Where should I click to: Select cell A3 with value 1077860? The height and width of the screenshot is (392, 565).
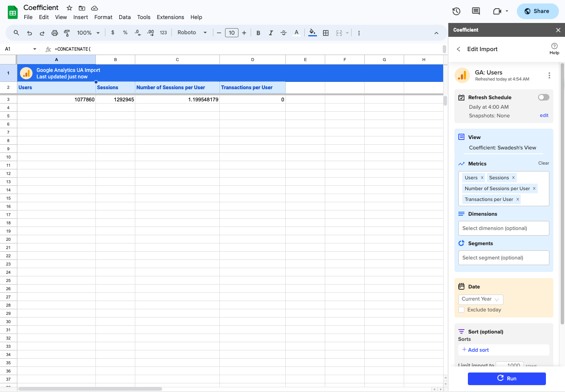[x=56, y=99]
